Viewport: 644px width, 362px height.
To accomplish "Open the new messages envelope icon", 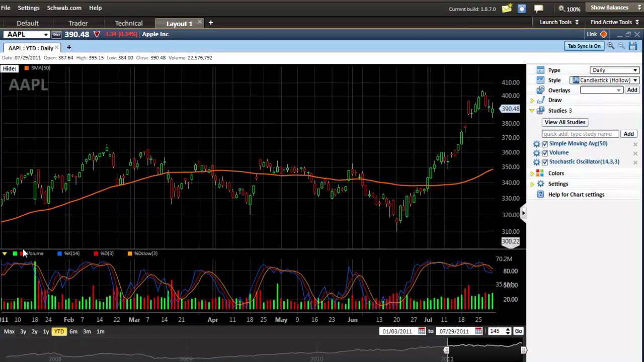I will click(x=507, y=8).
